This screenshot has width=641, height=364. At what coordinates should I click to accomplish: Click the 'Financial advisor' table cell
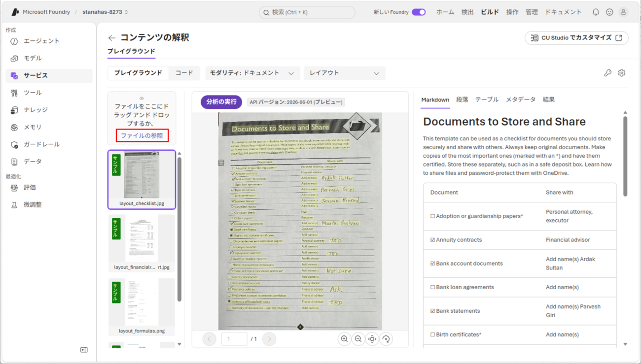click(577, 240)
